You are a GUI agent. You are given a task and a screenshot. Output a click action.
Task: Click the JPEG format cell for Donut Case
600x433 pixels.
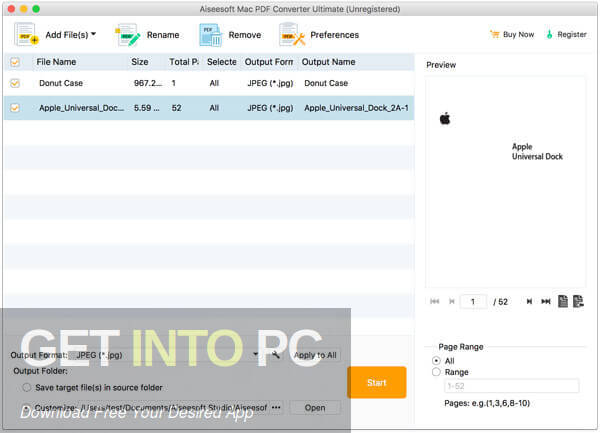coord(270,83)
